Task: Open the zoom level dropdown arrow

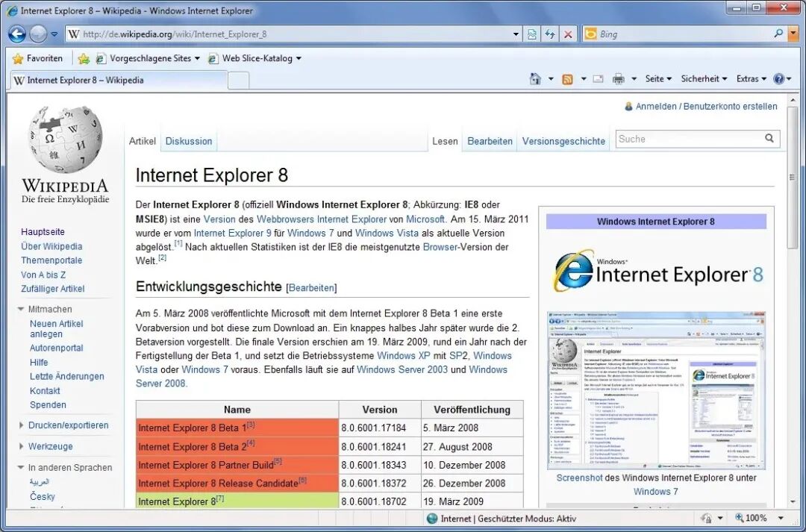Action: click(x=781, y=518)
